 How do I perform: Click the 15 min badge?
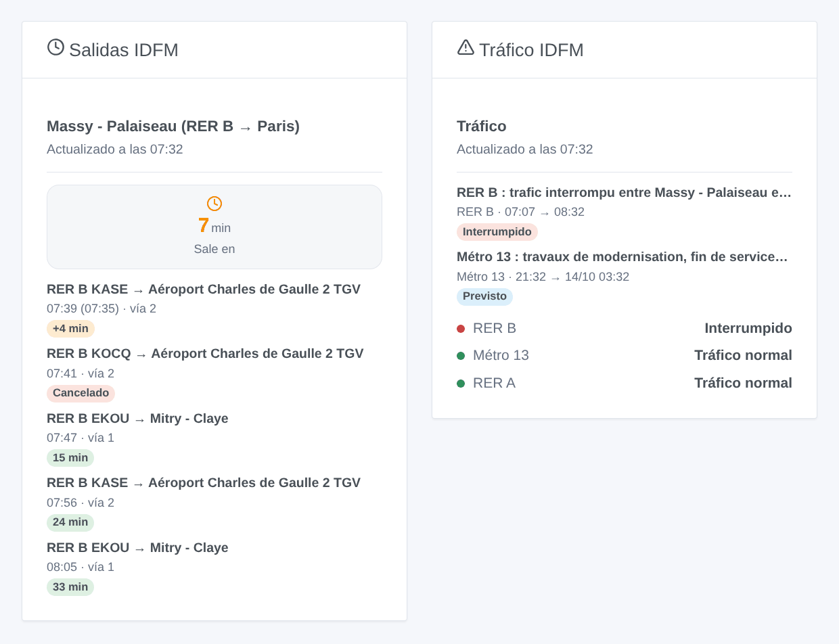point(70,458)
